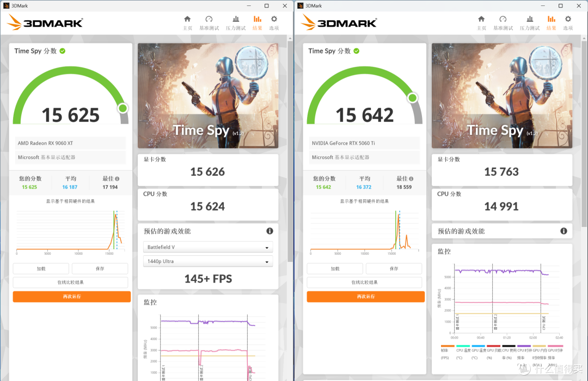Click Time Spy thumbnail image in right window
This screenshot has width=588, height=381.
click(502, 96)
